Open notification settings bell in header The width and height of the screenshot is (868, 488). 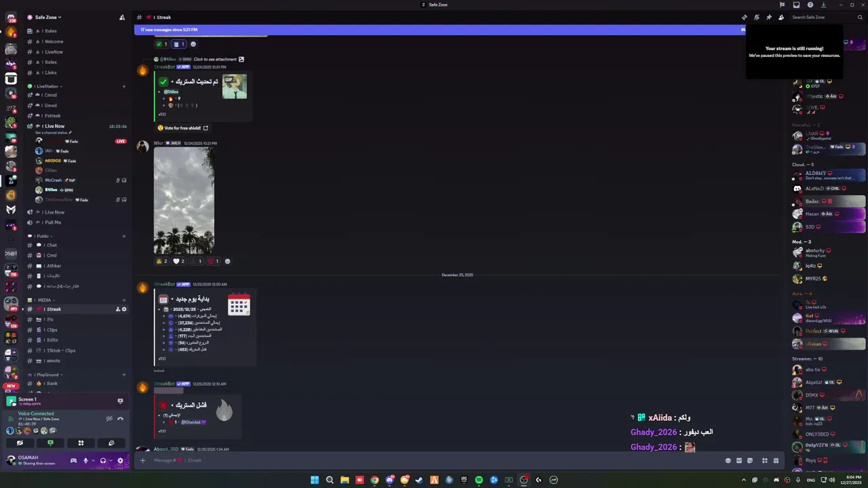pyautogui.click(x=757, y=17)
